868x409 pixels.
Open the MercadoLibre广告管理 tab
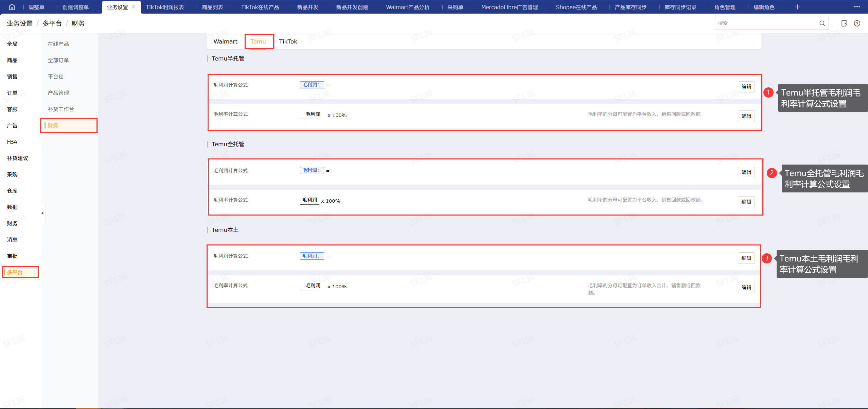point(510,7)
